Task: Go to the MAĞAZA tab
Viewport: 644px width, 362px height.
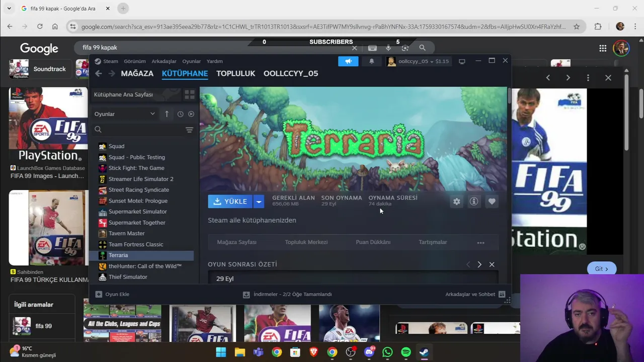Action: 137,73
